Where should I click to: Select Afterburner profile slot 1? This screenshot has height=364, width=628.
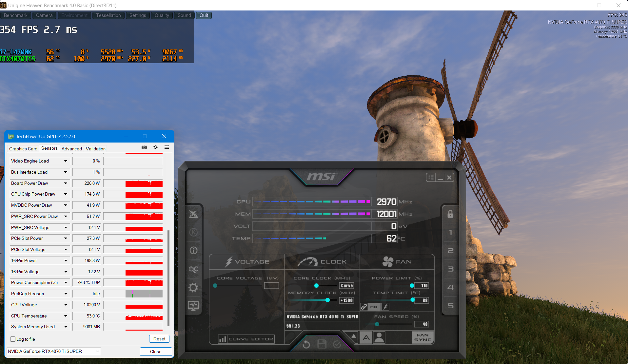(450, 232)
